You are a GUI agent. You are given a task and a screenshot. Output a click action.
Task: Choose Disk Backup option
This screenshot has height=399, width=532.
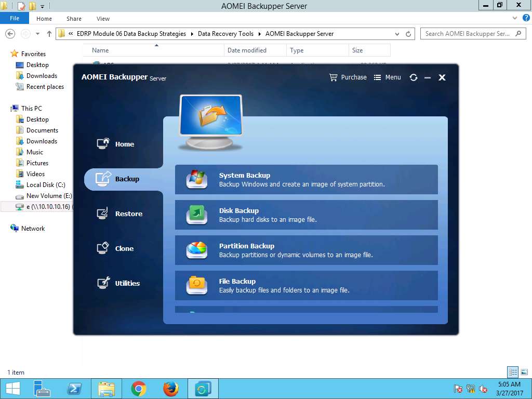pyautogui.click(x=307, y=215)
